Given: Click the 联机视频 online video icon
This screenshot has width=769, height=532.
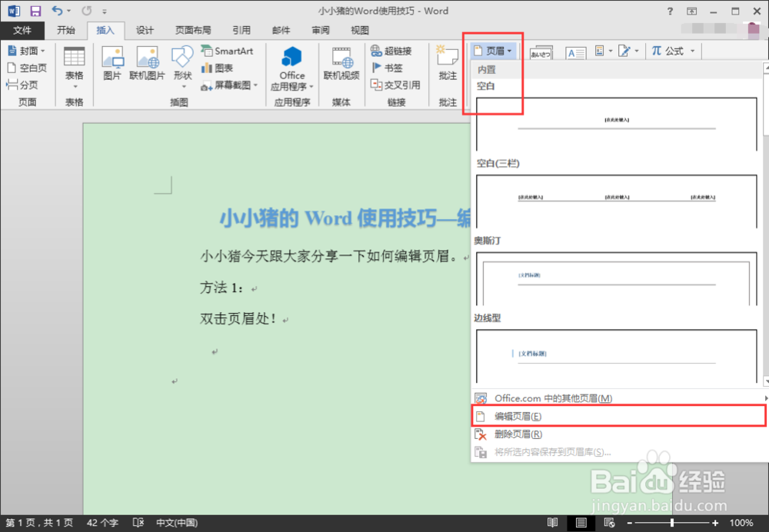Looking at the screenshot, I should pyautogui.click(x=341, y=63).
